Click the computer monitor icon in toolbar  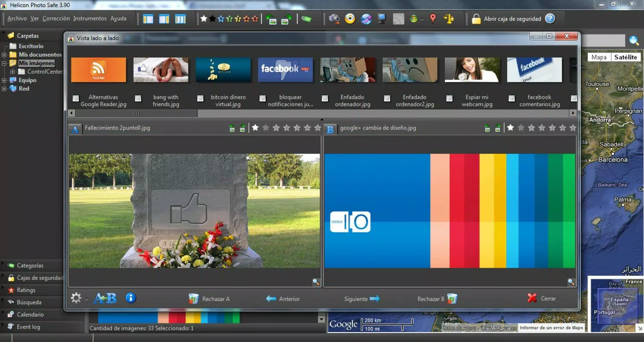coord(382,19)
